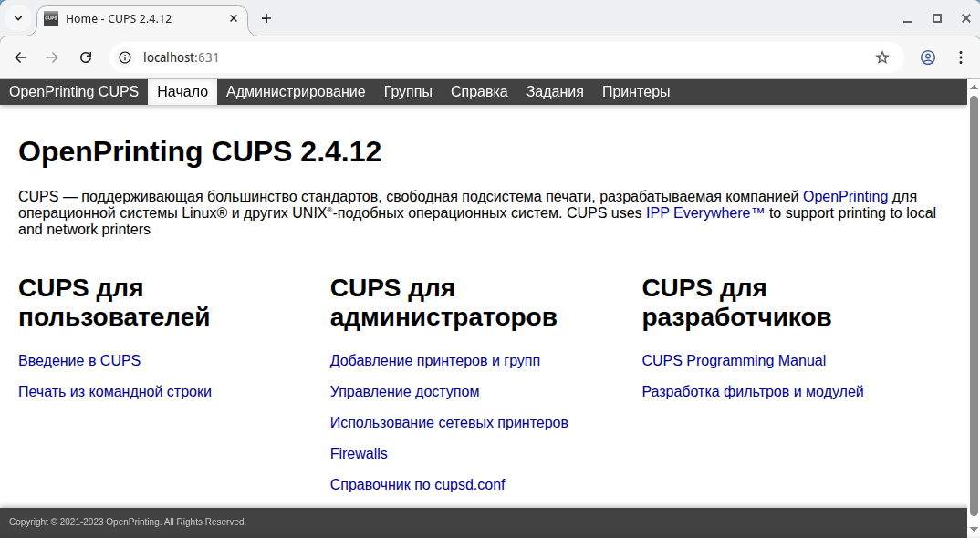Open the Администрирование menu item

pyautogui.click(x=296, y=92)
